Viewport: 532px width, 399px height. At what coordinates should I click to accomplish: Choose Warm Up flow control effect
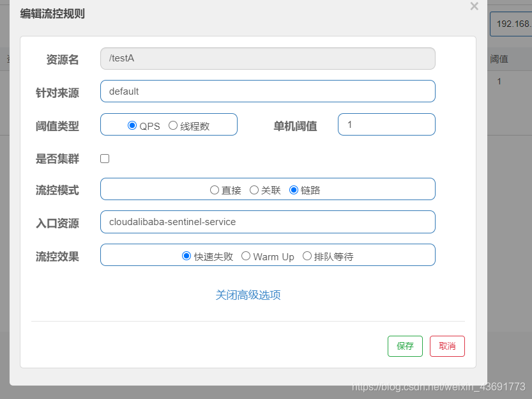pos(246,256)
